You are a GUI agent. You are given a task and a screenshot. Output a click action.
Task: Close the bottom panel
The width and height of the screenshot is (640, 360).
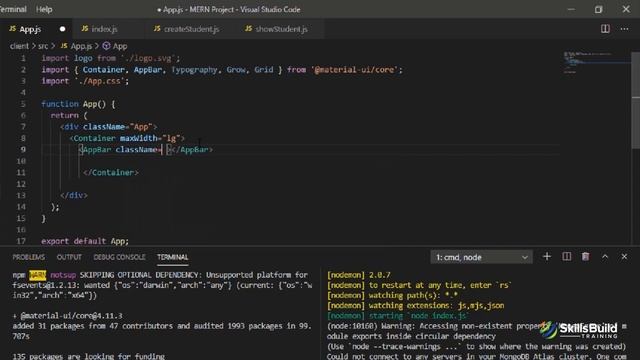[x=624, y=257]
